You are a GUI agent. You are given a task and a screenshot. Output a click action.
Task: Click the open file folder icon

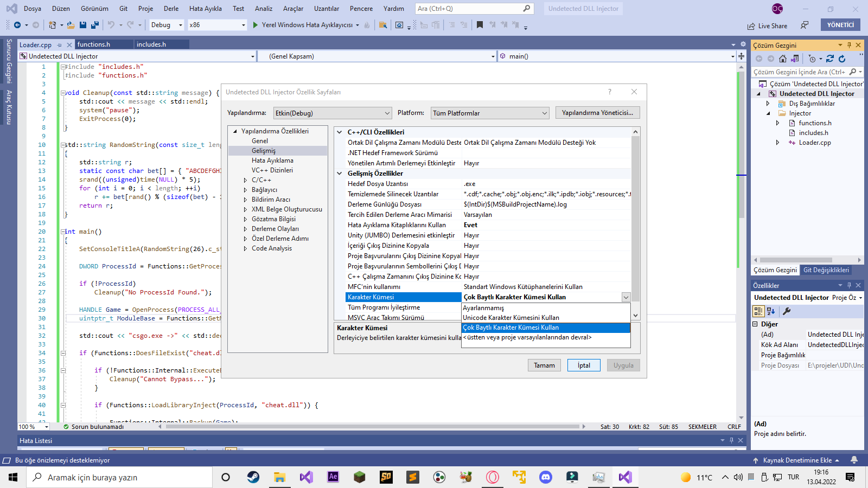[x=72, y=25]
